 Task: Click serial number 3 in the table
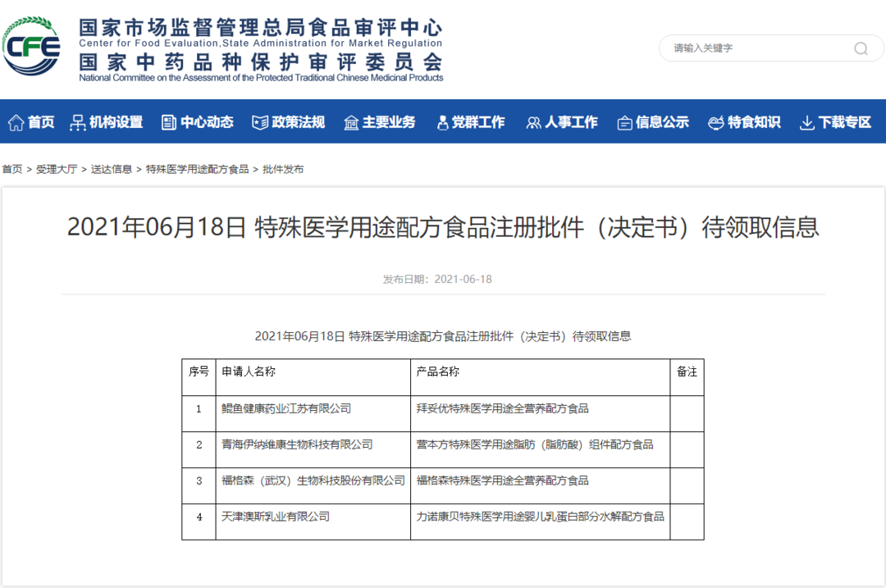pyautogui.click(x=199, y=481)
